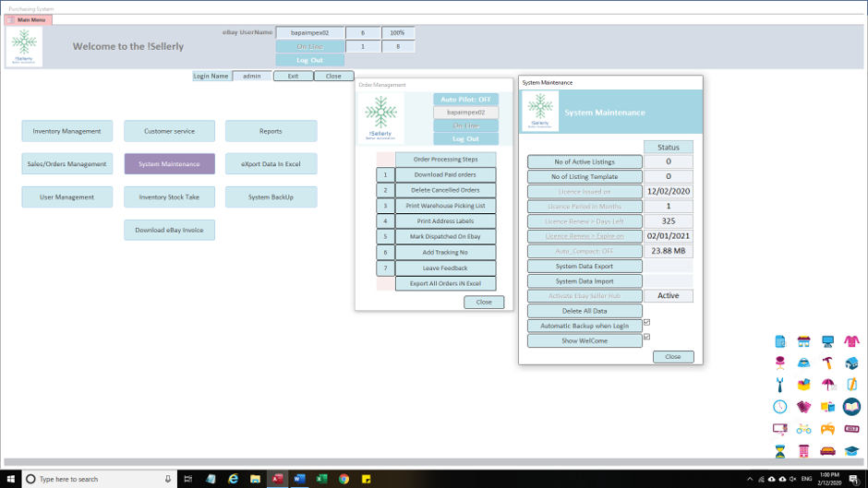This screenshot has height=488, width=868.
Task: Toggle Auto Pilot in Order Management
Action: coord(465,100)
